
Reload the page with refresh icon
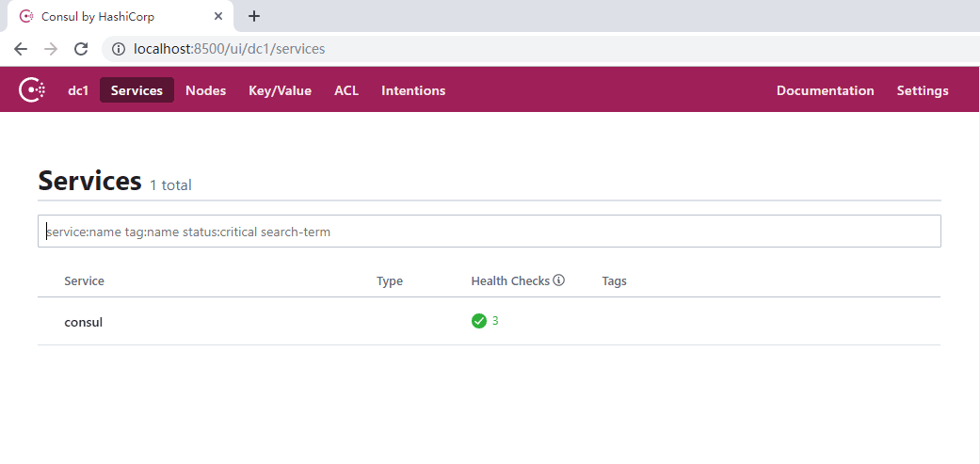point(81,49)
